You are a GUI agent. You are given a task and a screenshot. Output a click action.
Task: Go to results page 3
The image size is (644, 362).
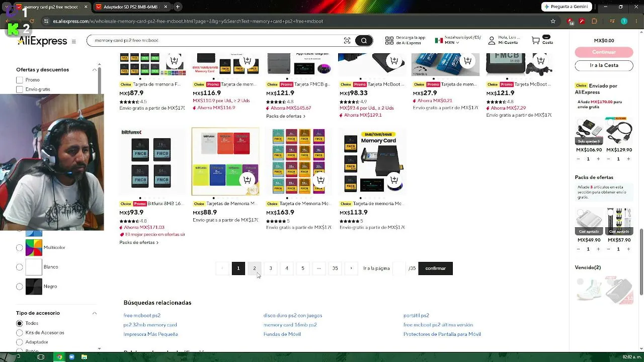point(271,268)
